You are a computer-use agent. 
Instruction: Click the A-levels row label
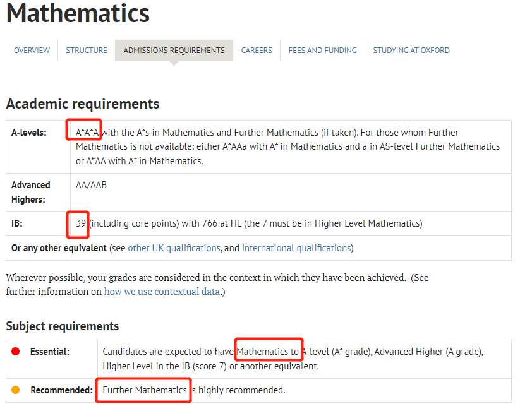point(29,133)
